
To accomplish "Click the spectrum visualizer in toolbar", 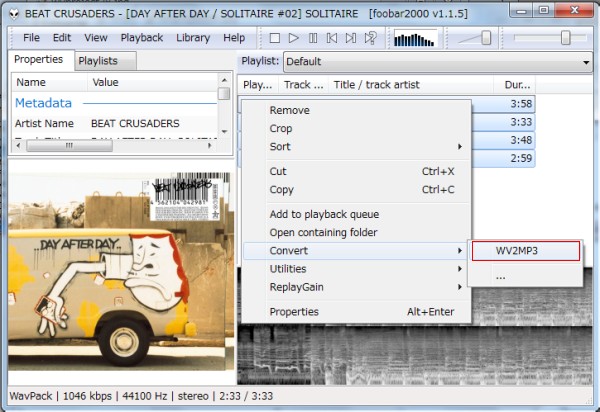I will [x=415, y=38].
